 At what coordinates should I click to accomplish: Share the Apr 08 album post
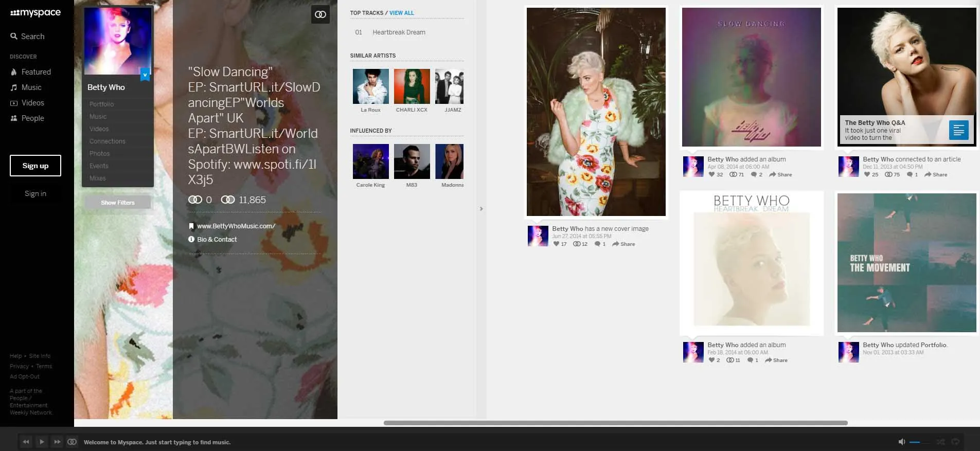pyautogui.click(x=780, y=175)
